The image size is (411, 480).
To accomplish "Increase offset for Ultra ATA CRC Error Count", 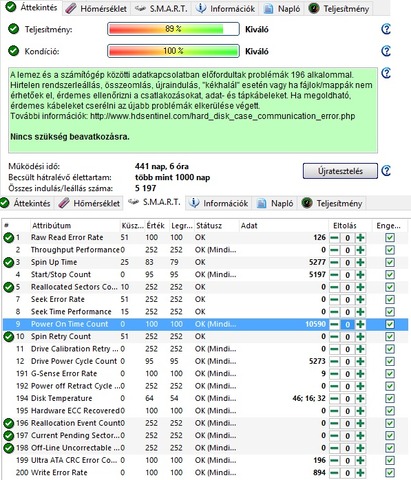I will click(x=360, y=460).
